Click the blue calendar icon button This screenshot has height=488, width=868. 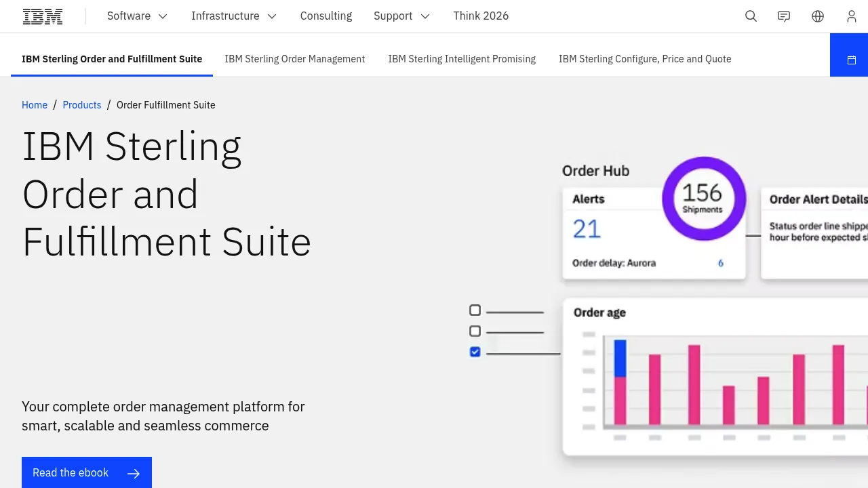852,60
